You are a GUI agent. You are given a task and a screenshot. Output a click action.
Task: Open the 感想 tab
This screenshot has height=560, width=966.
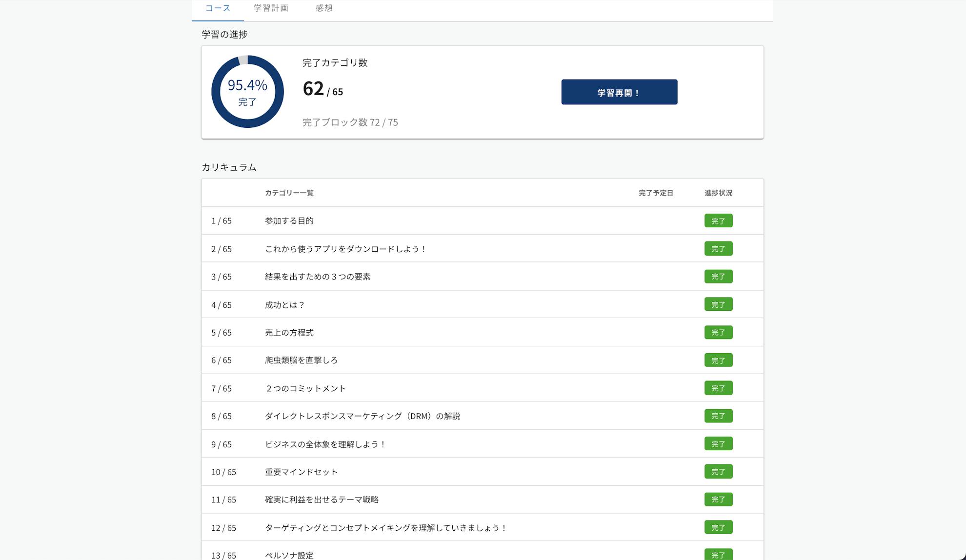point(324,8)
